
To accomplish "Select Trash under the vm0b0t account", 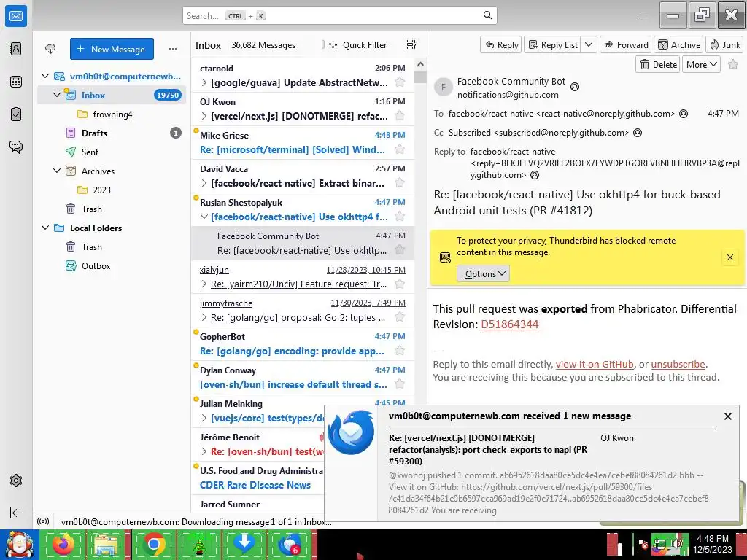I will (x=112, y=209).
